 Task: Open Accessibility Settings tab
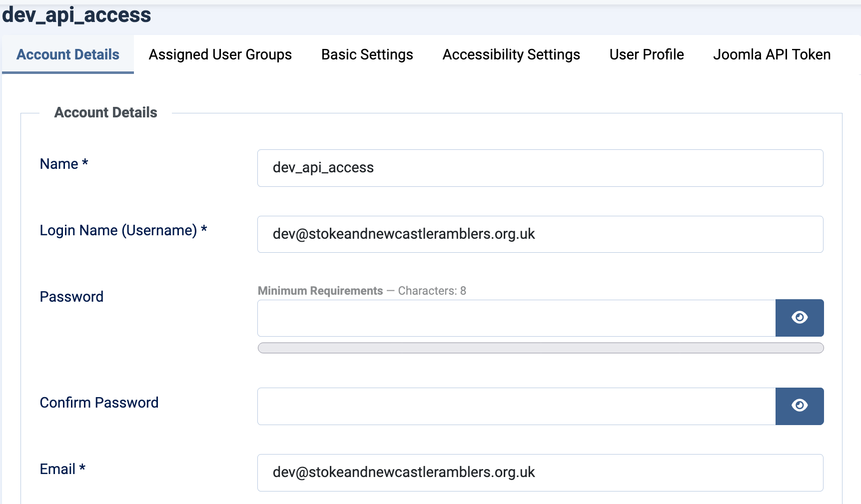click(x=511, y=54)
